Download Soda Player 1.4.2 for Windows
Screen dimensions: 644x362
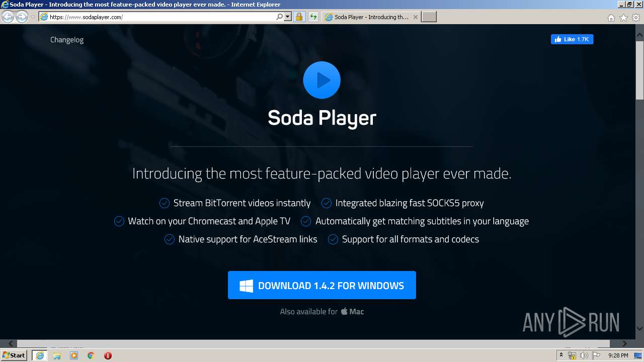pos(322,285)
